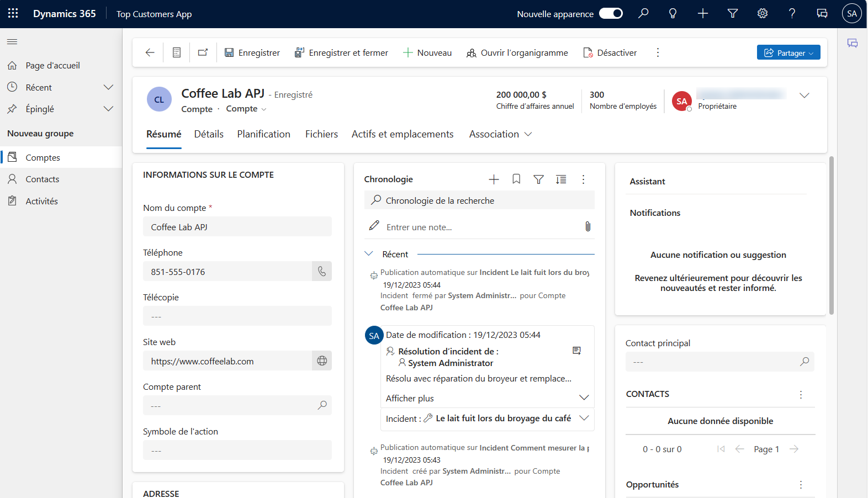This screenshot has width=868, height=498.
Task: Click the phone call icon
Action: click(322, 271)
